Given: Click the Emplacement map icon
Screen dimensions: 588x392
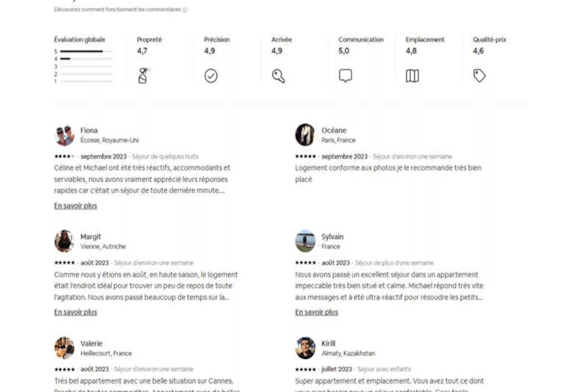Looking at the screenshot, I should pyautogui.click(x=412, y=76).
